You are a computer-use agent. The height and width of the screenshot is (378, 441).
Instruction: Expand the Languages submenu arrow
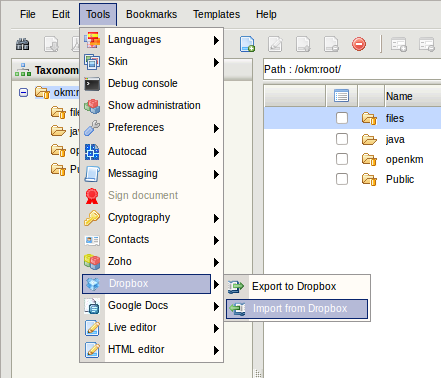click(x=216, y=40)
